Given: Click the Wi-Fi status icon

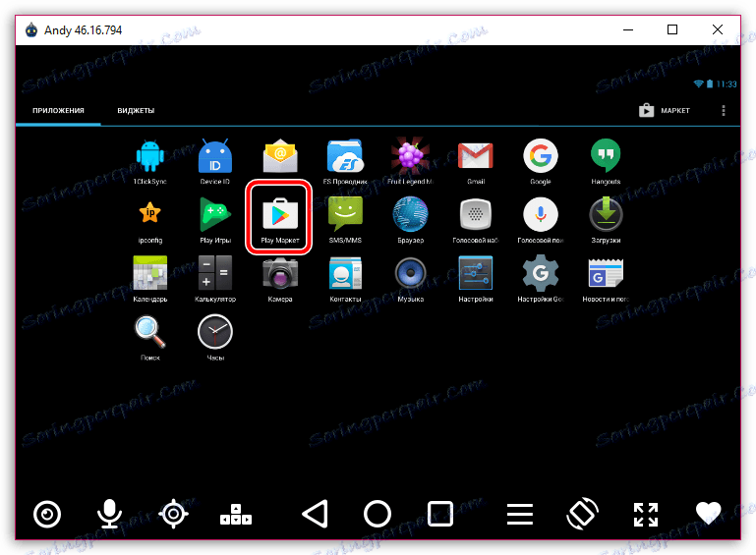Looking at the screenshot, I should 698,83.
